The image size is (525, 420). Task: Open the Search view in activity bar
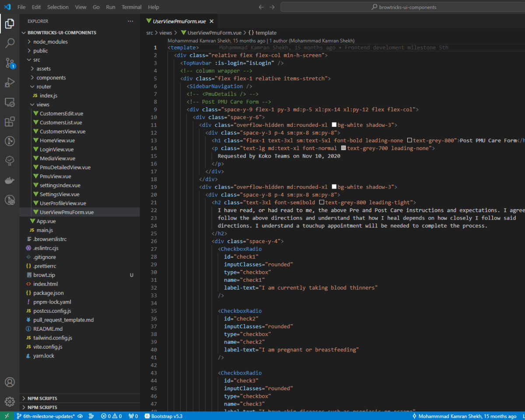pyautogui.click(x=10, y=43)
